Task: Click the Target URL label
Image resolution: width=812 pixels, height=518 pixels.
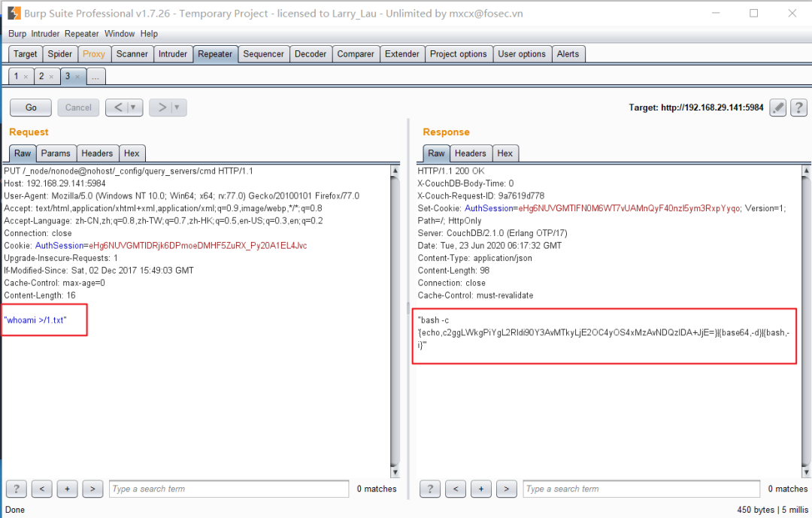Action: click(x=696, y=108)
